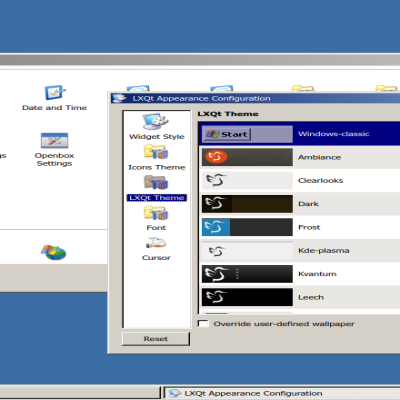
Task: Select the LXQt Theme sidebar icon
Action: pyautogui.click(x=156, y=182)
